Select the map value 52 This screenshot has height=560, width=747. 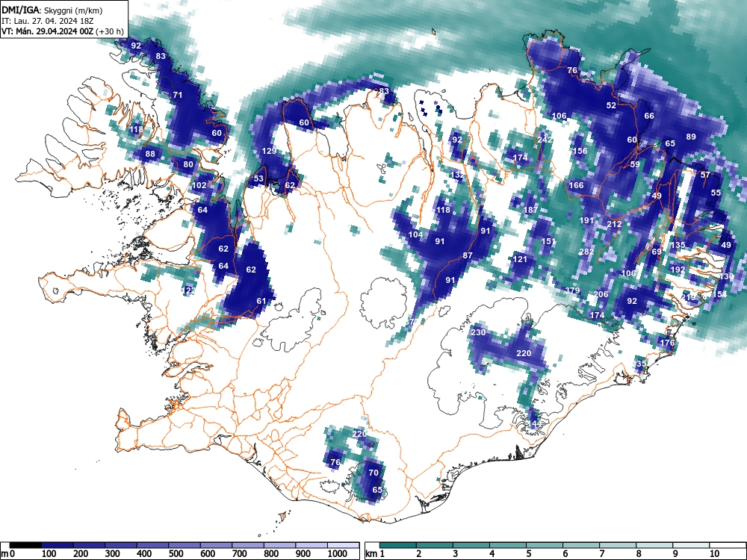(611, 105)
